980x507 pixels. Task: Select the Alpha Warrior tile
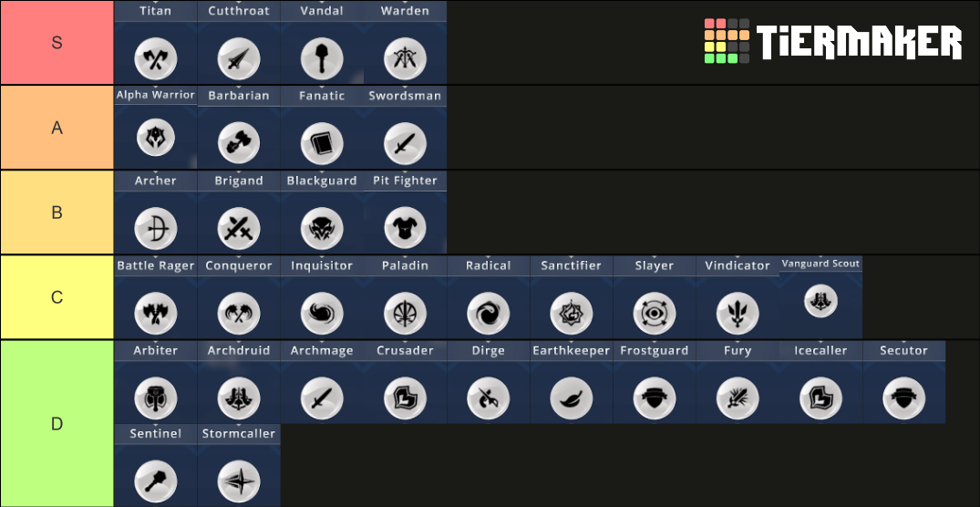coord(156,128)
